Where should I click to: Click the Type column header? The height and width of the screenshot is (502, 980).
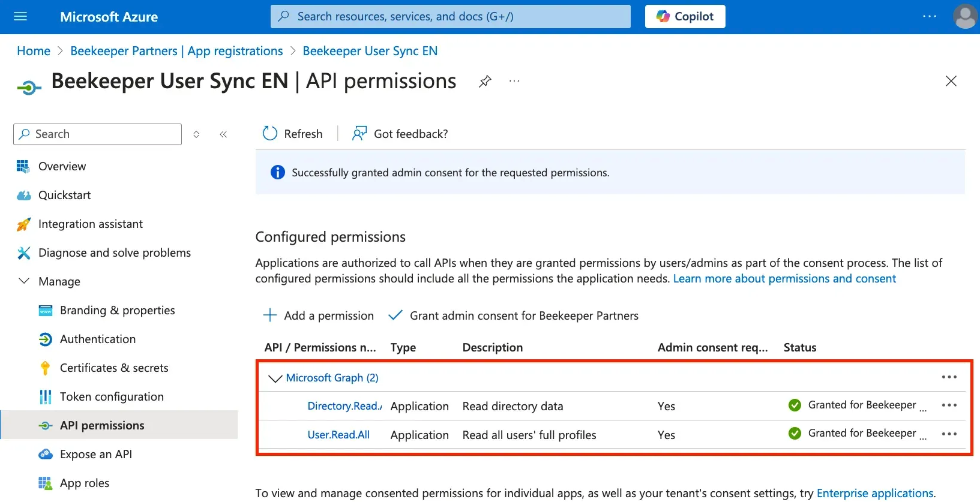(x=403, y=347)
